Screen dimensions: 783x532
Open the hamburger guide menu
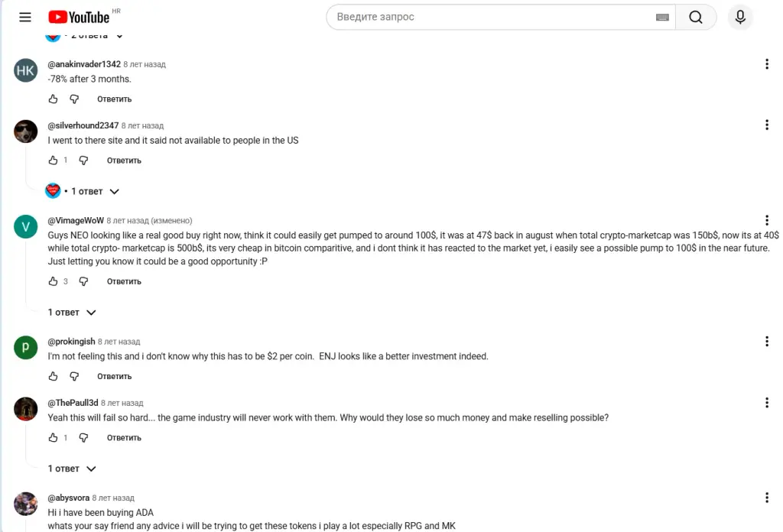point(25,17)
